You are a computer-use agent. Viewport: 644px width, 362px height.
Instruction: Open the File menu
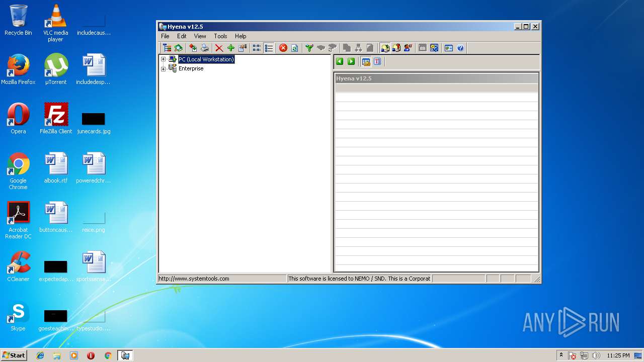[x=165, y=36]
